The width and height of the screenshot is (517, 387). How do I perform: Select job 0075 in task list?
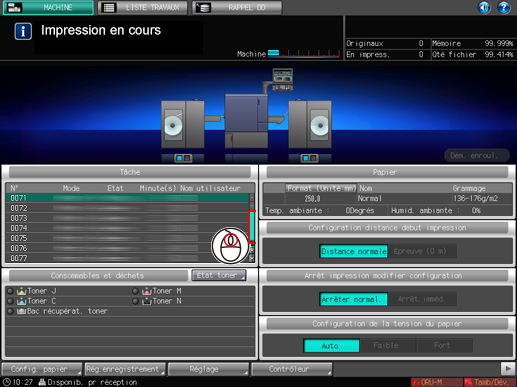tap(127, 238)
